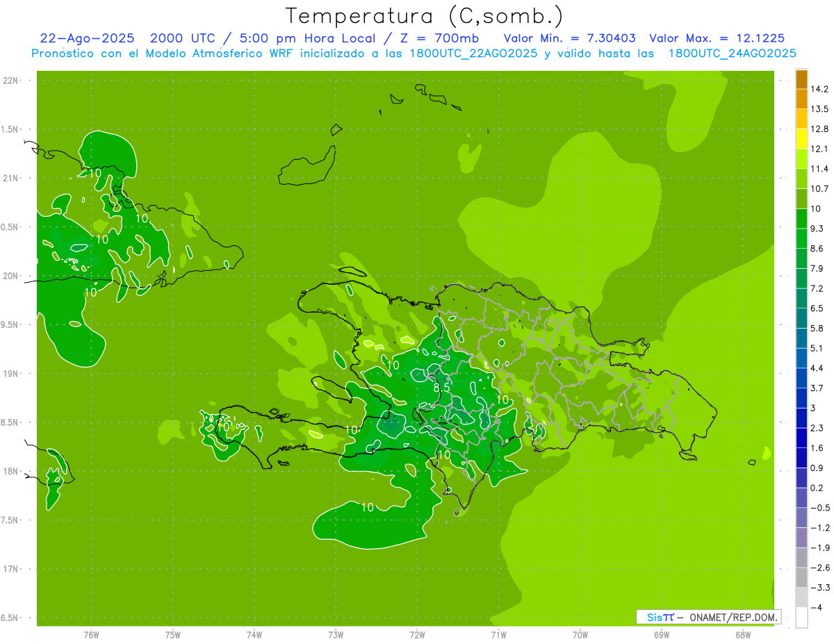The width and height of the screenshot is (834, 644).
Task: Click the 71W longitude axis label
Action: click(x=498, y=635)
